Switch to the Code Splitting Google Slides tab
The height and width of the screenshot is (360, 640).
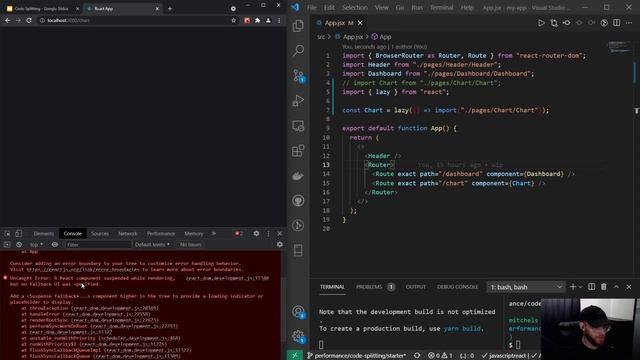coord(41,9)
